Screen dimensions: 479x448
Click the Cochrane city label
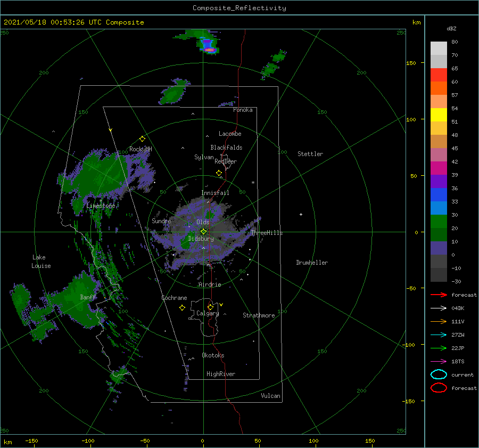(x=174, y=298)
